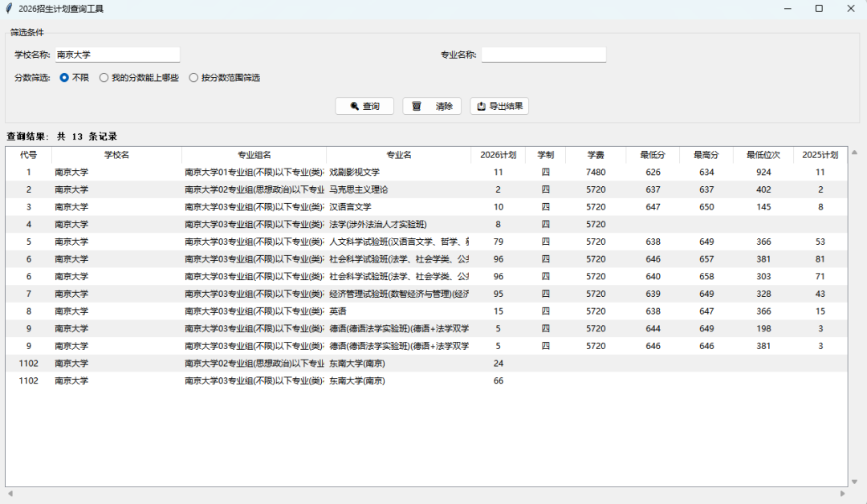Click the magnifier icon on the 查询 button
Viewport: 867px width, 504px height.
(x=355, y=106)
